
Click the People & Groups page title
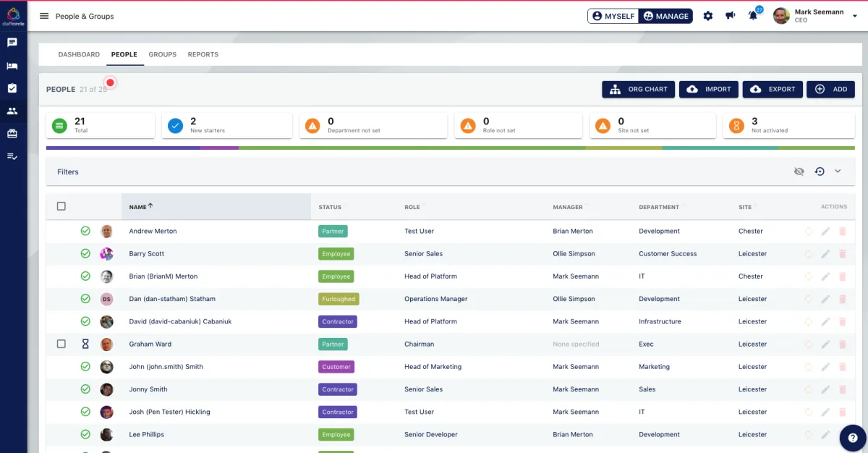(85, 16)
